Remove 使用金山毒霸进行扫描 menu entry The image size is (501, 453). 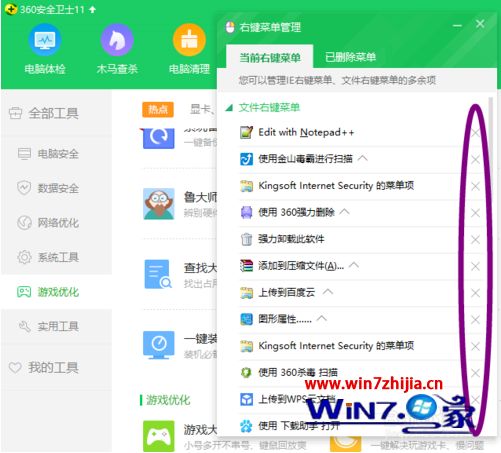[475, 160]
